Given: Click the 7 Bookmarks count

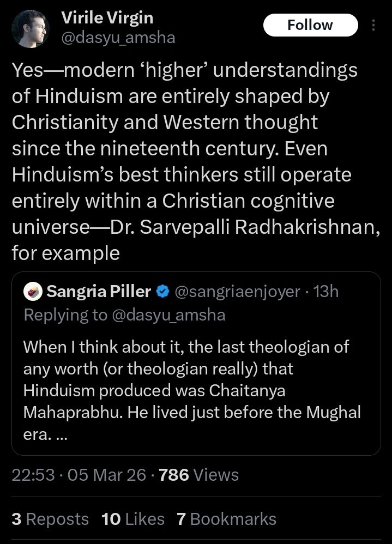Looking at the screenshot, I should pos(226,519).
